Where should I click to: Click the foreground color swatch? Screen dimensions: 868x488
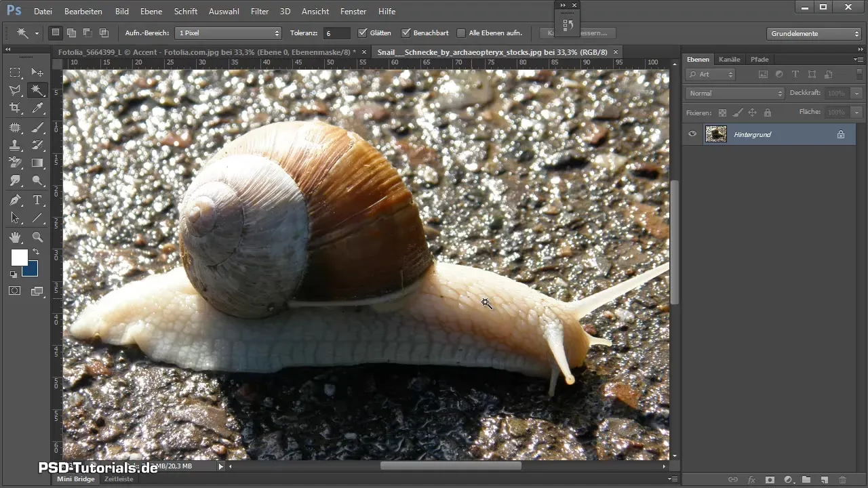[19, 258]
